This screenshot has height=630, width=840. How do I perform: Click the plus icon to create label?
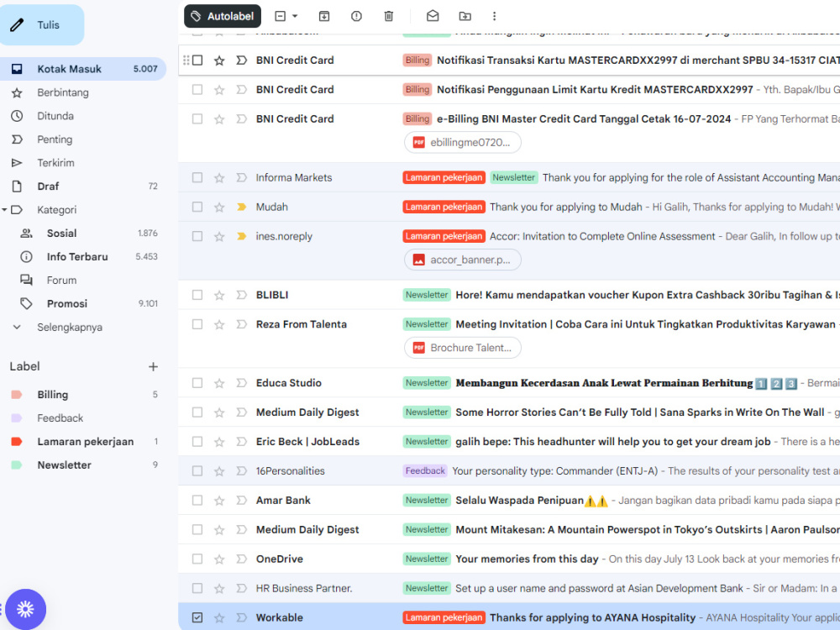point(153,367)
